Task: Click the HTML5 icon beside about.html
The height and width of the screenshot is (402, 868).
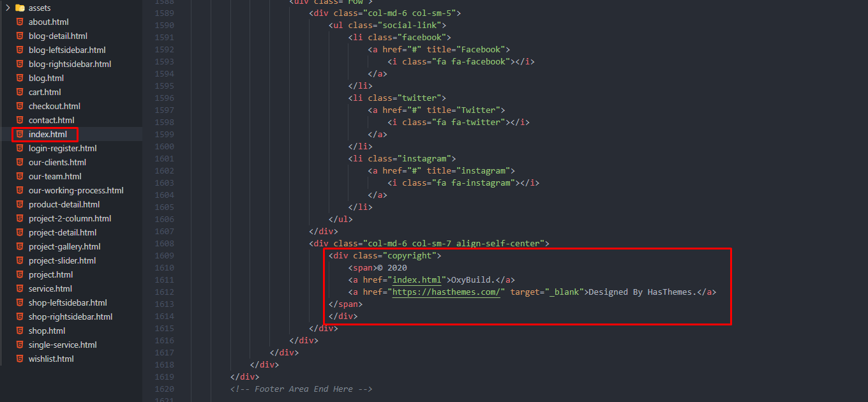Action: point(20,22)
